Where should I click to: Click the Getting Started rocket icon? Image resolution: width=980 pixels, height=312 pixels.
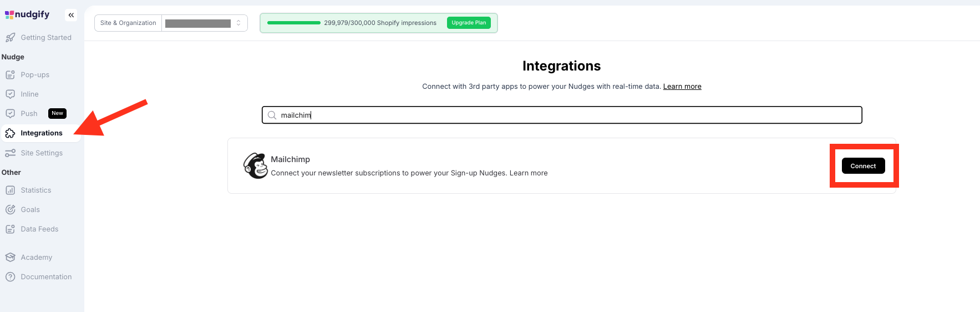pos(10,38)
